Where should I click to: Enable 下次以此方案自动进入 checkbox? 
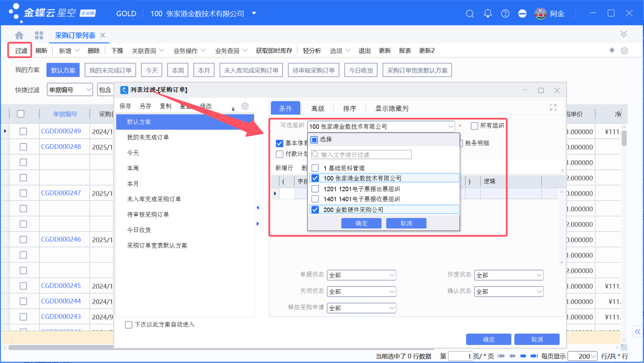coord(129,325)
